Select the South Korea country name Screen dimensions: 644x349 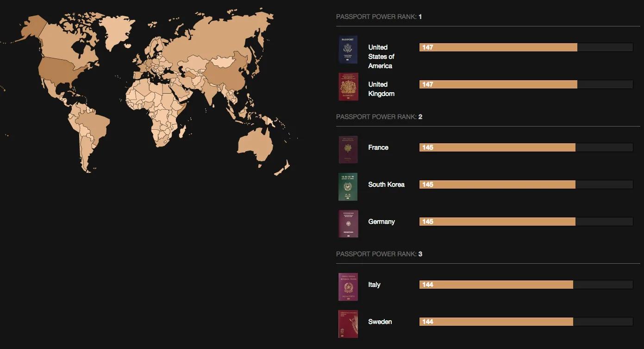point(386,184)
